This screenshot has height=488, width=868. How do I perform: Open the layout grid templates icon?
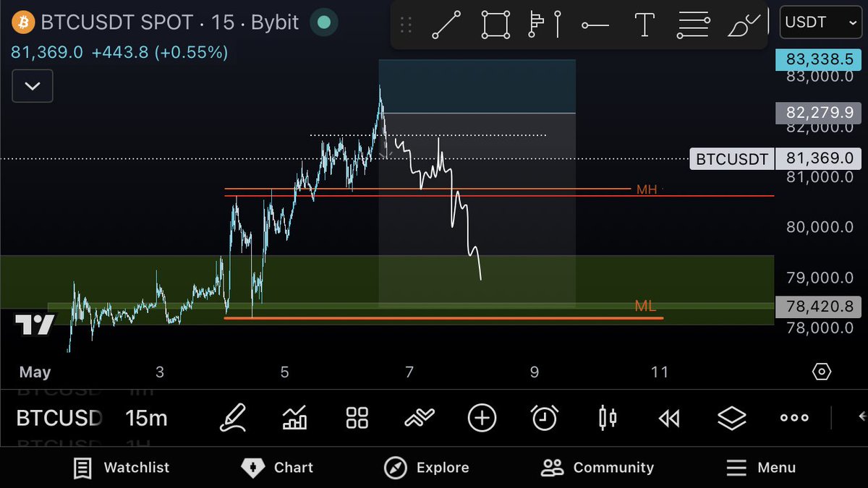(357, 418)
